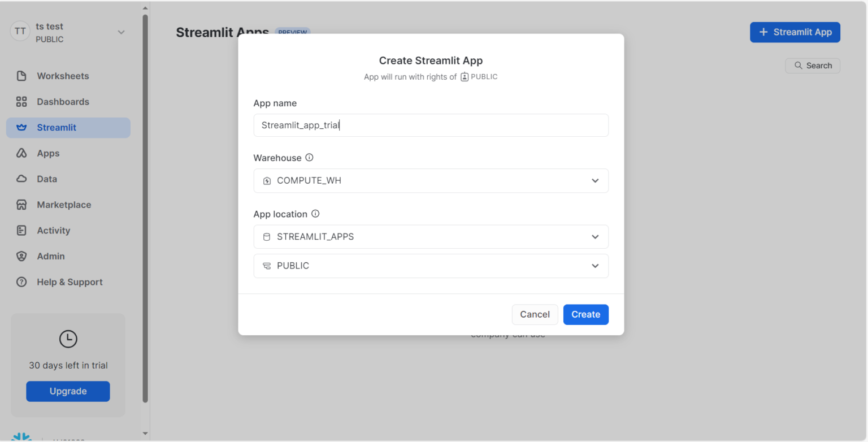Viewport: 868px width, 442px height.
Task: Click the App name text field
Action: (431, 125)
